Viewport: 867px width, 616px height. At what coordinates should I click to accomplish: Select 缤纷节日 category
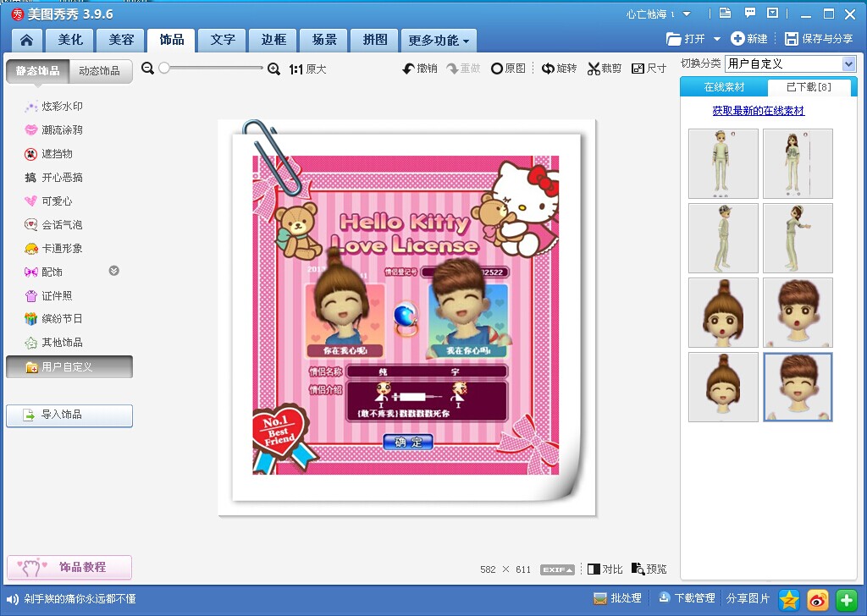click(54, 319)
